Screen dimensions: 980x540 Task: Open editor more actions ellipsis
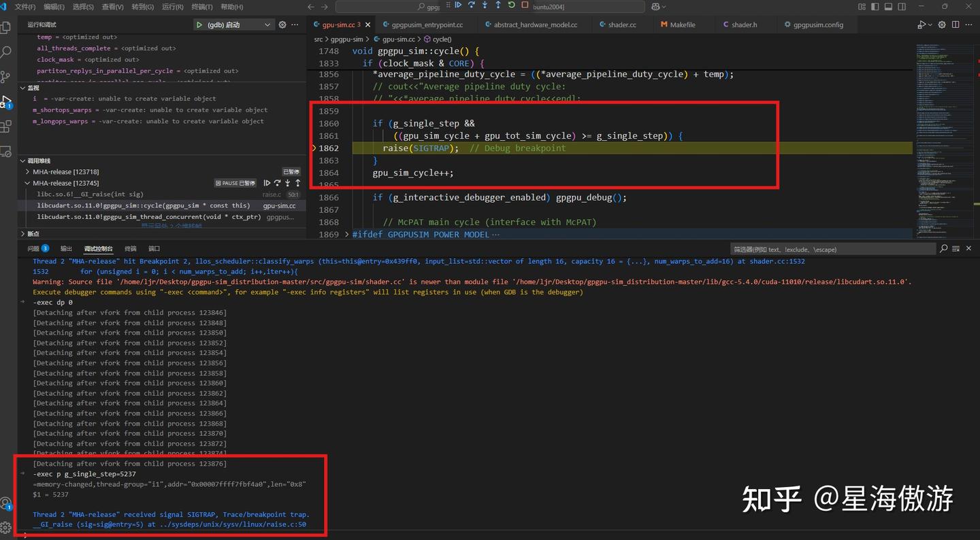(x=969, y=24)
